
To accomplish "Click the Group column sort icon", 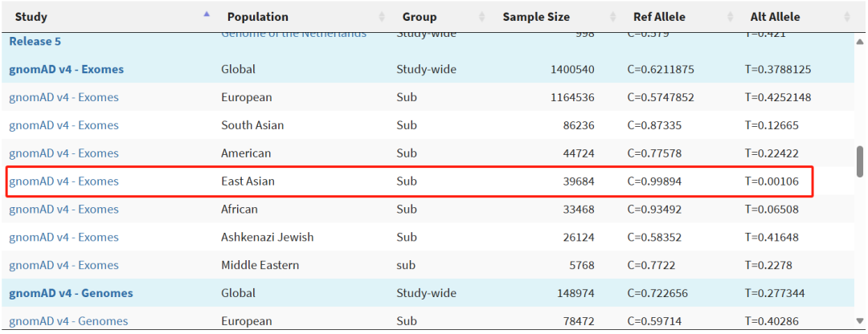I will 481,17.
